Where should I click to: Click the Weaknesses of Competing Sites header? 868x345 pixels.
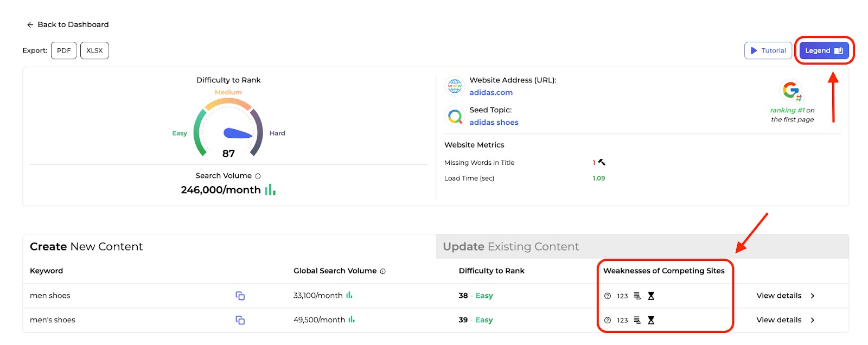click(x=664, y=271)
